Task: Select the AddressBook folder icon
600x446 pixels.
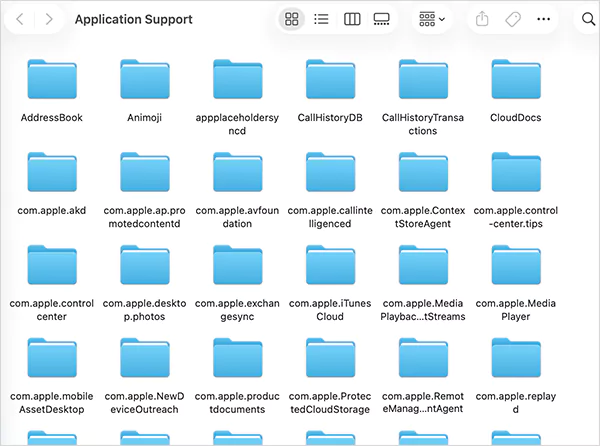Action: click(x=52, y=79)
